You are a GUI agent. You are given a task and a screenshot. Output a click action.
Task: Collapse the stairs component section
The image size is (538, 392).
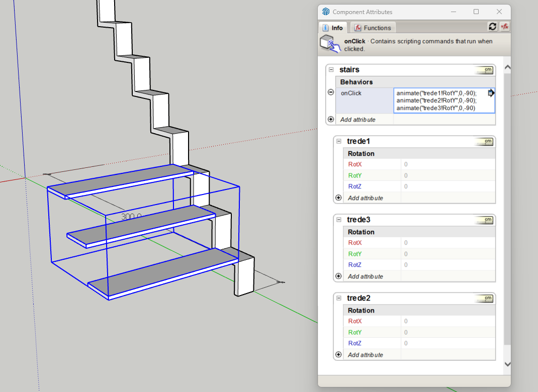331,70
